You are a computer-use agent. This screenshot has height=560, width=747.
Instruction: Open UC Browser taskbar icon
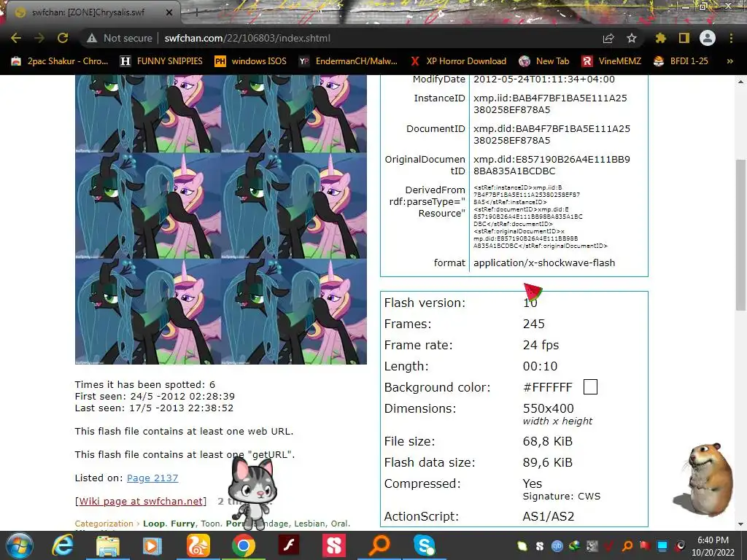(198, 545)
